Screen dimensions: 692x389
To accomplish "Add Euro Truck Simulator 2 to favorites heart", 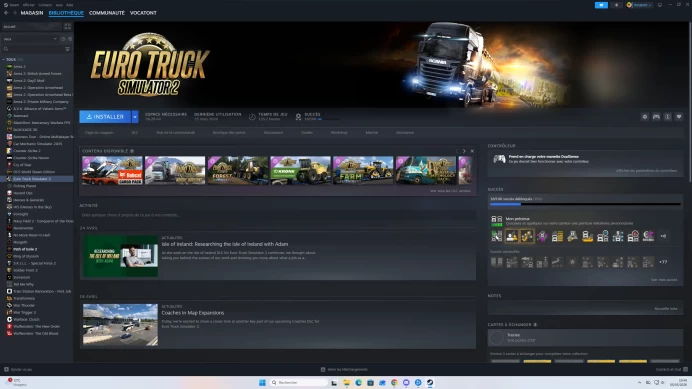I will tap(679, 117).
